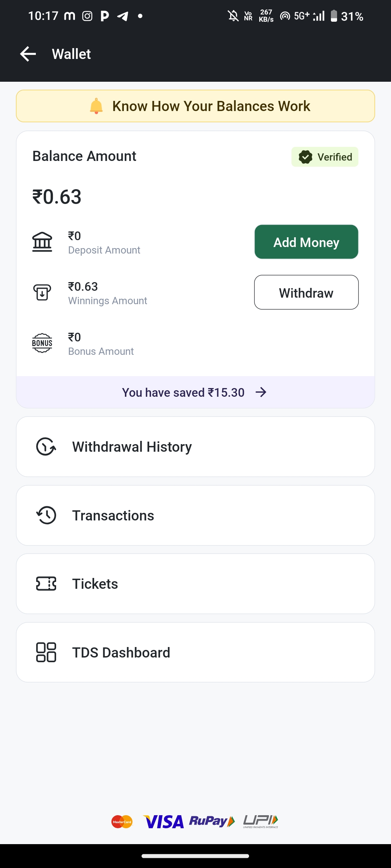Tap the bank icon beside Deposit Amount
391x868 pixels.
(x=42, y=242)
